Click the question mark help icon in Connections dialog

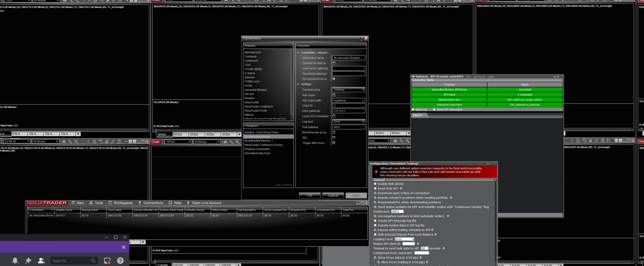(x=362, y=39)
